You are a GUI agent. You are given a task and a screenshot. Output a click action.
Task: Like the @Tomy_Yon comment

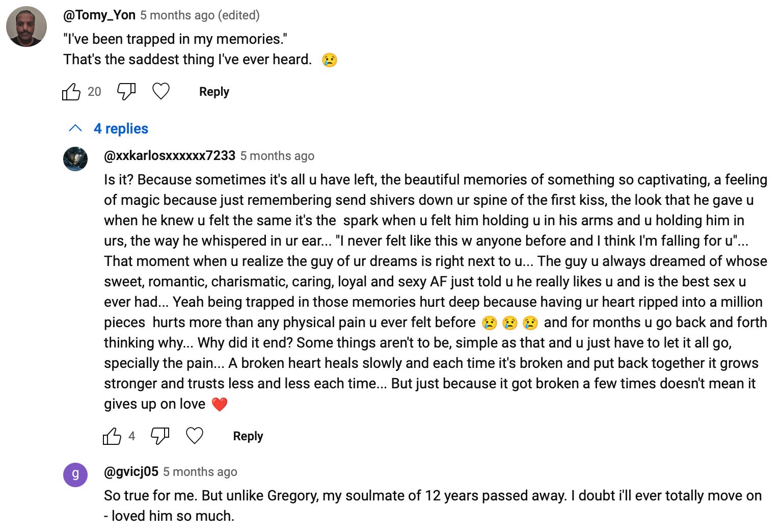(71, 92)
